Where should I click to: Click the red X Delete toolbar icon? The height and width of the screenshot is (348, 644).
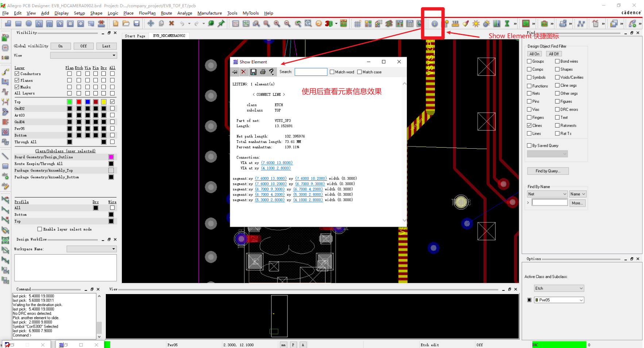coord(171,24)
